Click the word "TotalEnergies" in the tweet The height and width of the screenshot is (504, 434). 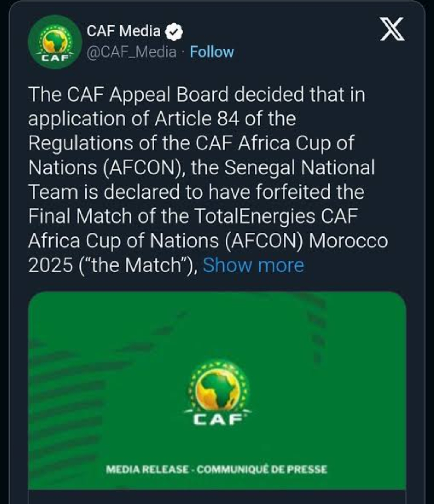[255, 216]
